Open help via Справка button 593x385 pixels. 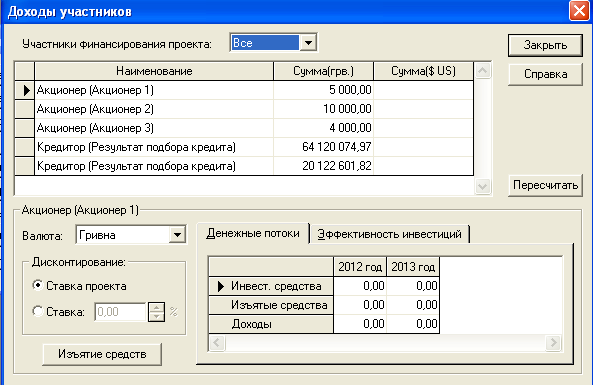pos(545,74)
